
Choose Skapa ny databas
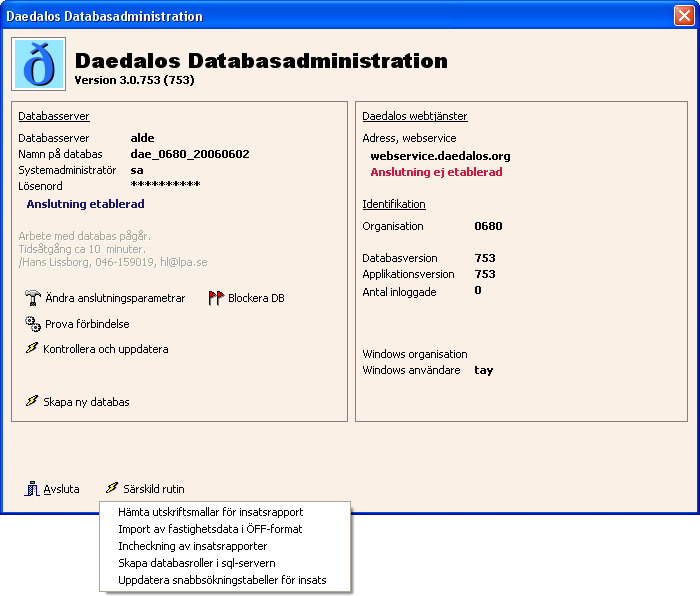coord(86,402)
